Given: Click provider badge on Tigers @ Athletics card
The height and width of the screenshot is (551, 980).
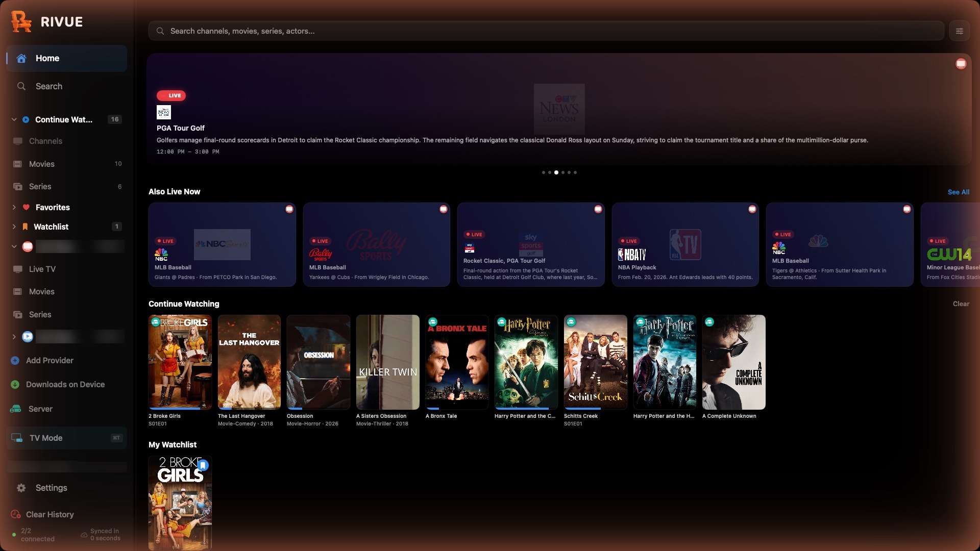Looking at the screenshot, I should coord(907,209).
